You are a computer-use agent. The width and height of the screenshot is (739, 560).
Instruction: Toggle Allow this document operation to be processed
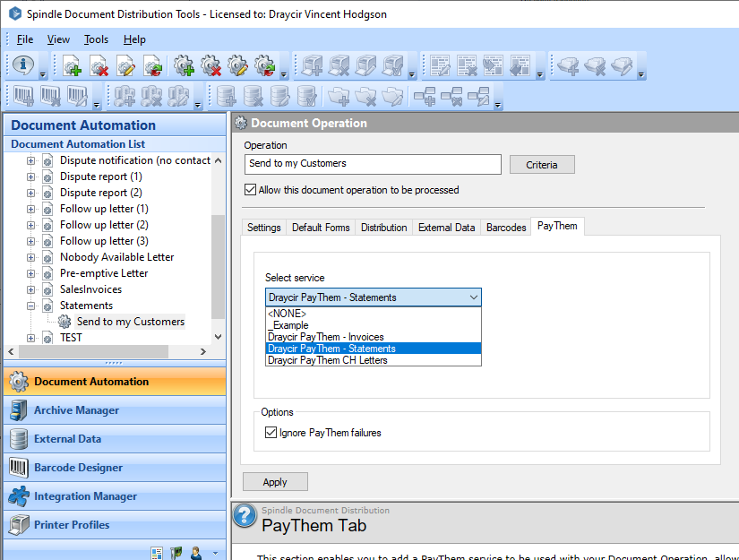coord(250,189)
